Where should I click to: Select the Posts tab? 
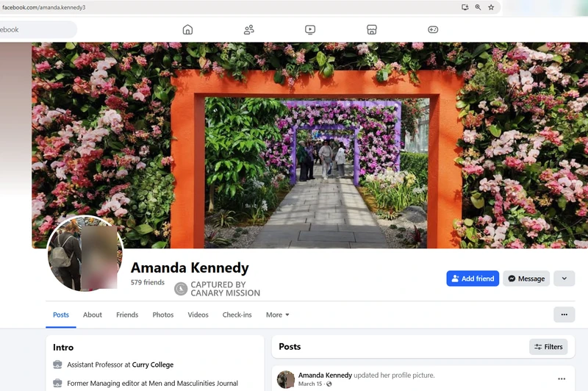[61, 315]
